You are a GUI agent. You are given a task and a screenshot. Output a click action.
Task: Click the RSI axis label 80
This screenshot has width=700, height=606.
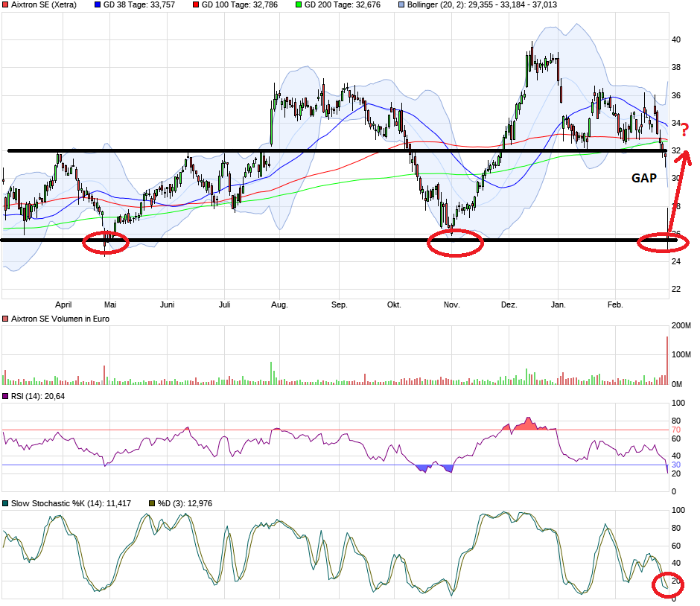[x=676, y=421]
